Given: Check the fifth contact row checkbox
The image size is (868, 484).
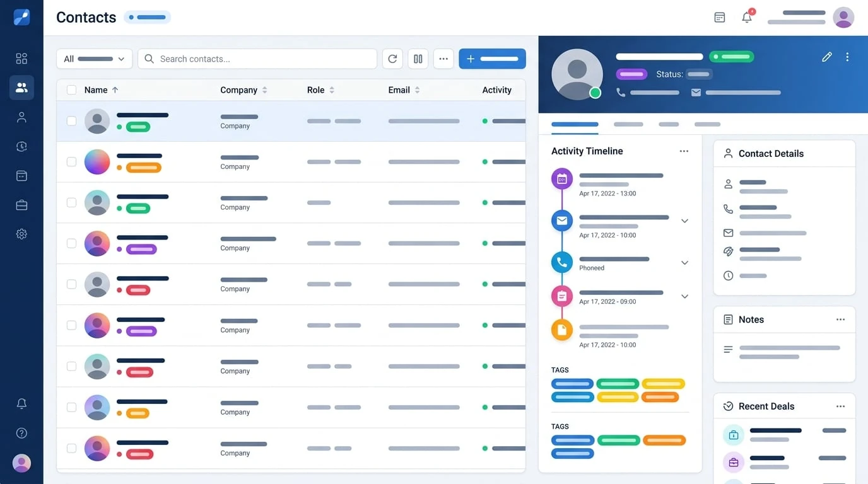Looking at the screenshot, I should click(x=71, y=284).
